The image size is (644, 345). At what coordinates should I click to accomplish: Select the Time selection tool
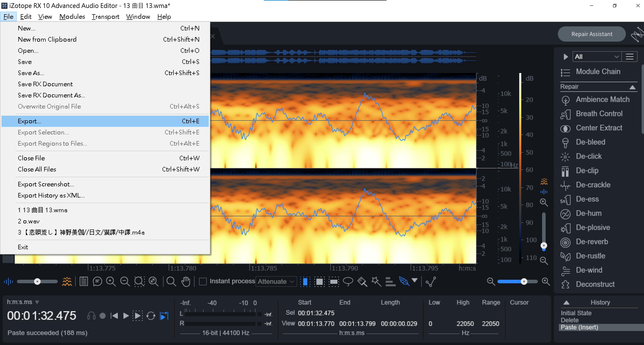tap(305, 282)
